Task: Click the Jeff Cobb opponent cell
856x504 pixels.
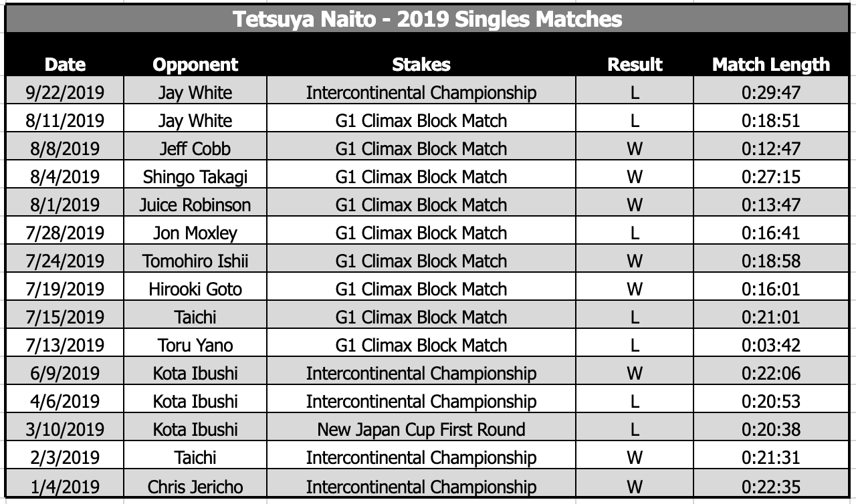Action: click(195, 148)
